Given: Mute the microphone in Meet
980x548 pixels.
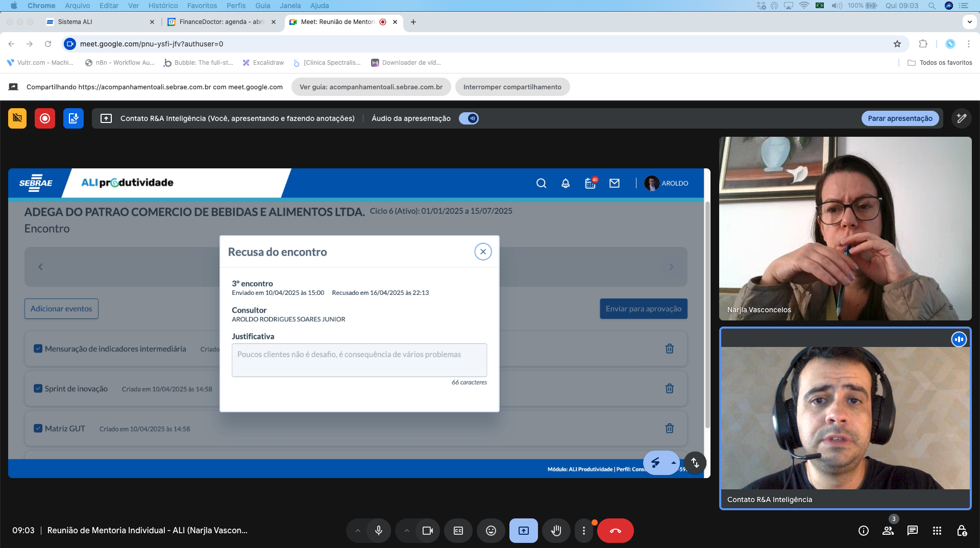Looking at the screenshot, I should click(x=379, y=531).
